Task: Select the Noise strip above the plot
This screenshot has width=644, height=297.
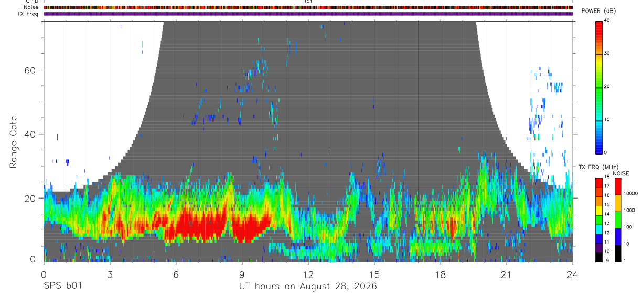Action: coord(308,7)
